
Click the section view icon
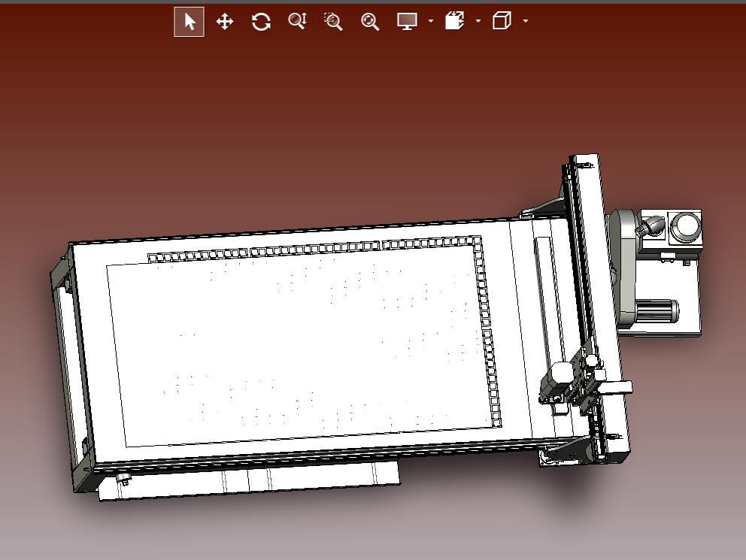pos(454,21)
